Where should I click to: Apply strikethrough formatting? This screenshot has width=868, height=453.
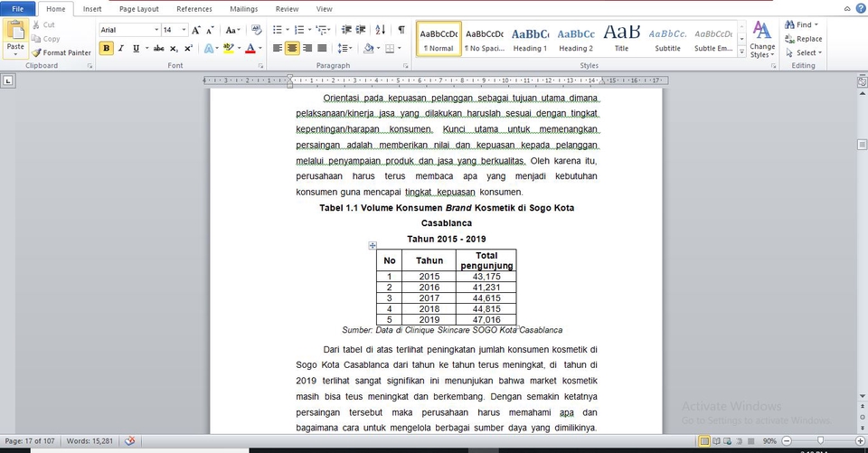tap(158, 48)
